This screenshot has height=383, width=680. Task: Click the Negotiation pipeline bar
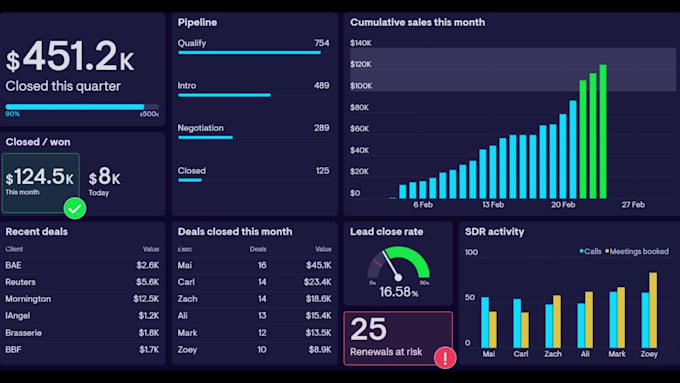tap(205, 137)
